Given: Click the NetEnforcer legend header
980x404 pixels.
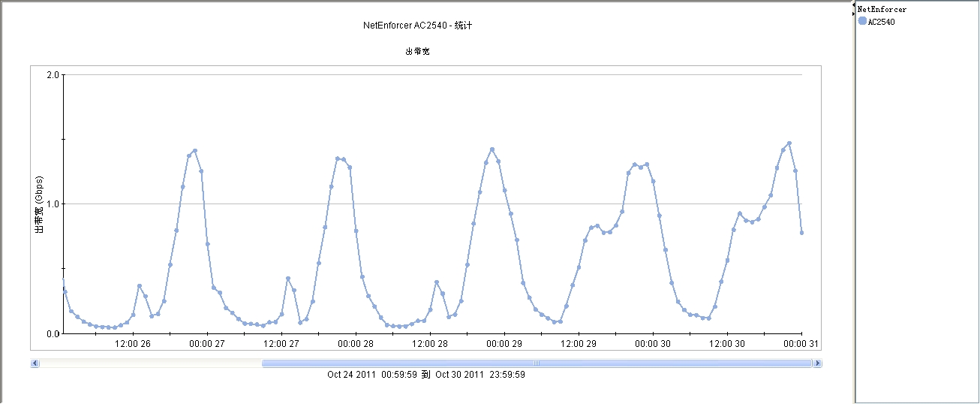Looking at the screenshot, I should pyautogui.click(x=882, y=10).
